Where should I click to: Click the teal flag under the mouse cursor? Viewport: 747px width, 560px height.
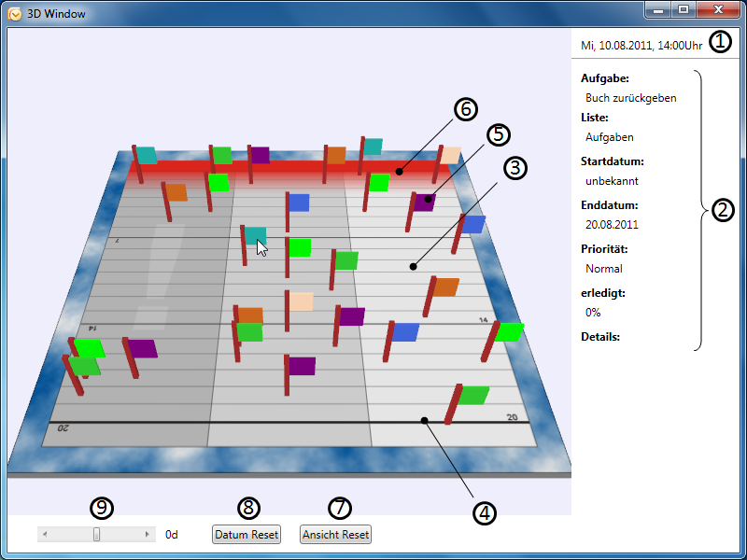253,235
